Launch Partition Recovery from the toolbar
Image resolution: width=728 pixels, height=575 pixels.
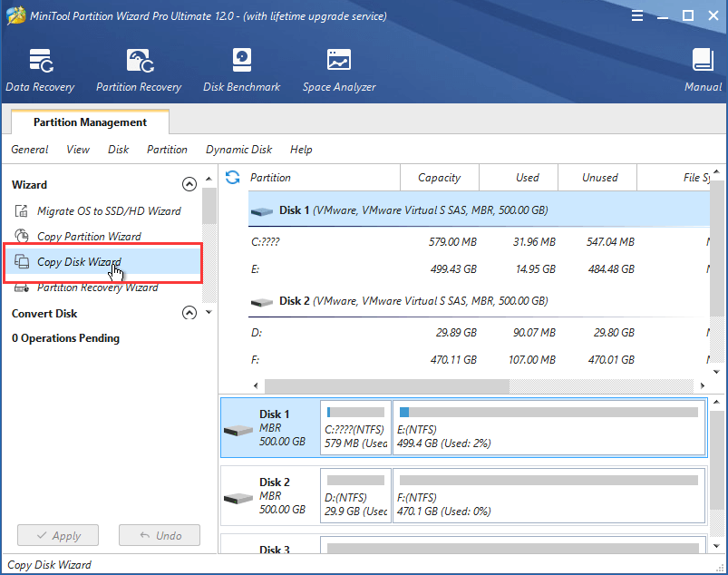139,71
